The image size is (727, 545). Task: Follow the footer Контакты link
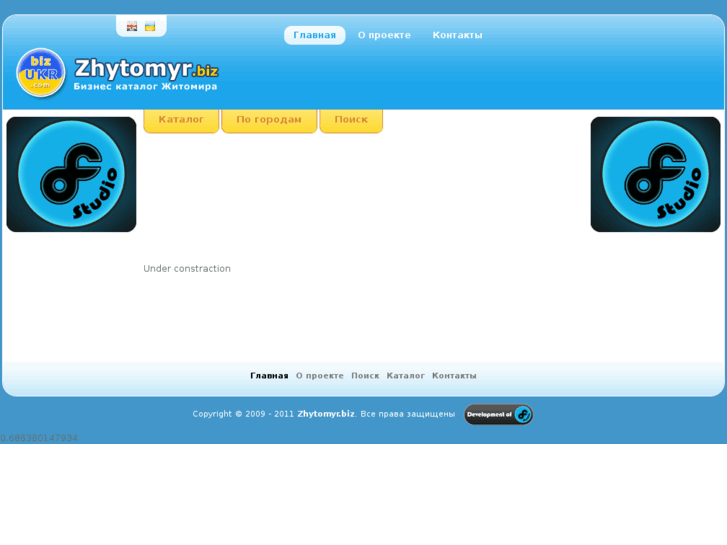[454, 376]
